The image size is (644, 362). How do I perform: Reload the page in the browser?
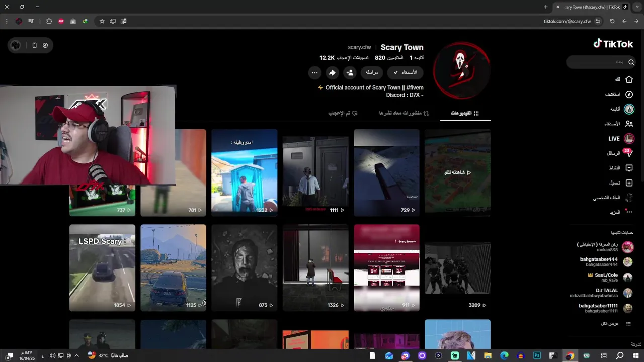pos(612,21)
